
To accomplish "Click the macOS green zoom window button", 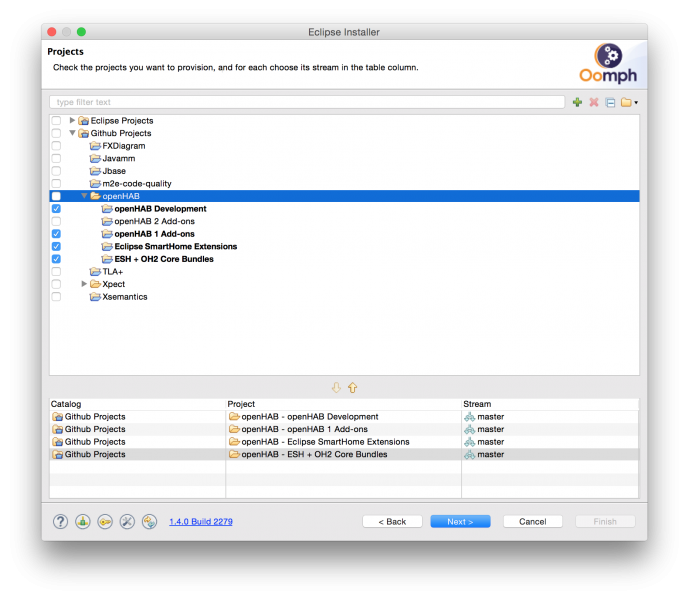I will coord(81,32).
